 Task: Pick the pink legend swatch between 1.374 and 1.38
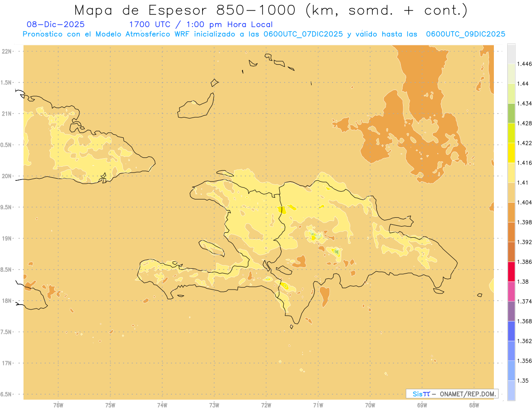click(511, 291)
